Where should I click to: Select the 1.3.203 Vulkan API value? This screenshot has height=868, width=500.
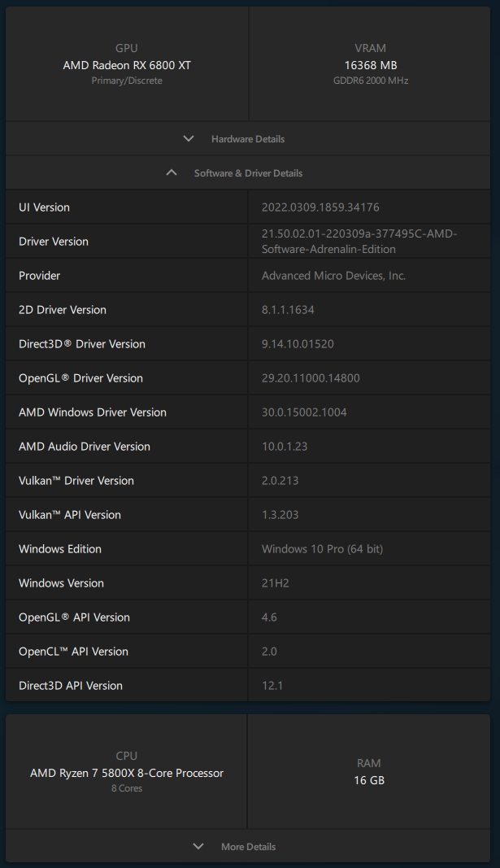280,516
